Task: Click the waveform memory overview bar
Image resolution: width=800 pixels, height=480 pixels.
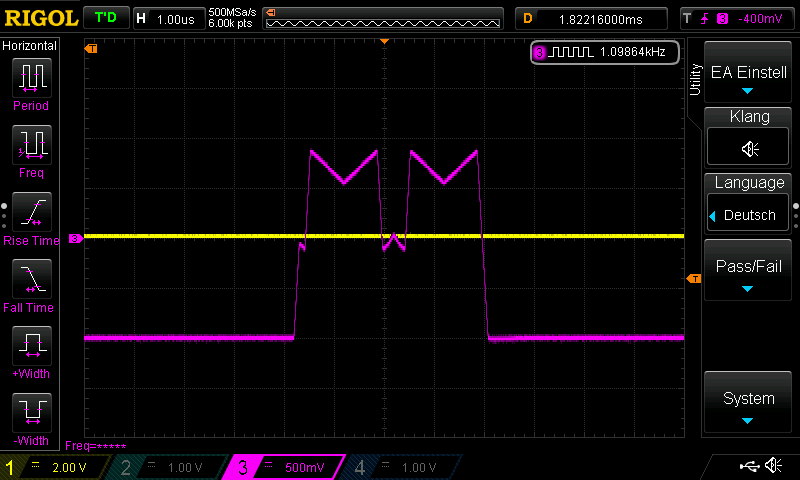Action: (383, 19)
